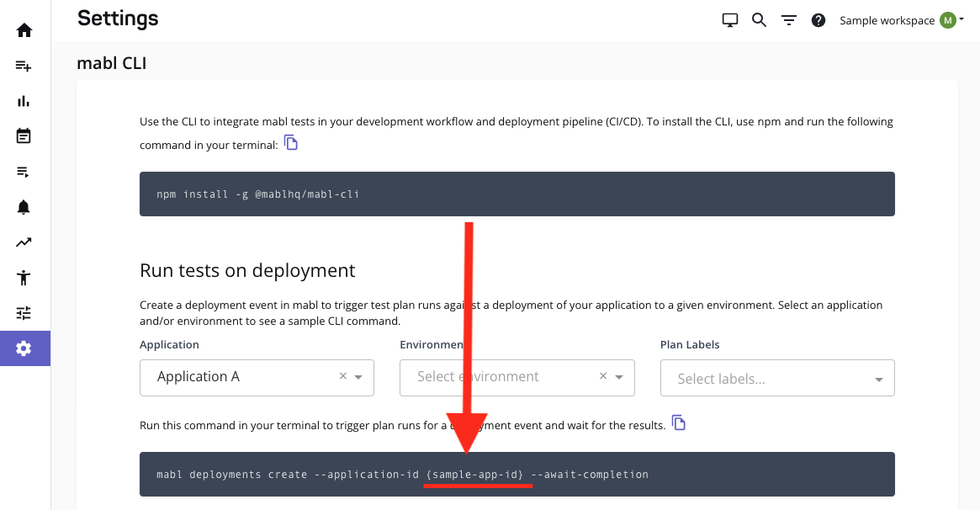The height and width of the screenshot is (510, 980).
Task: Open the Home icon in sidebar
Action: (24, 29)
